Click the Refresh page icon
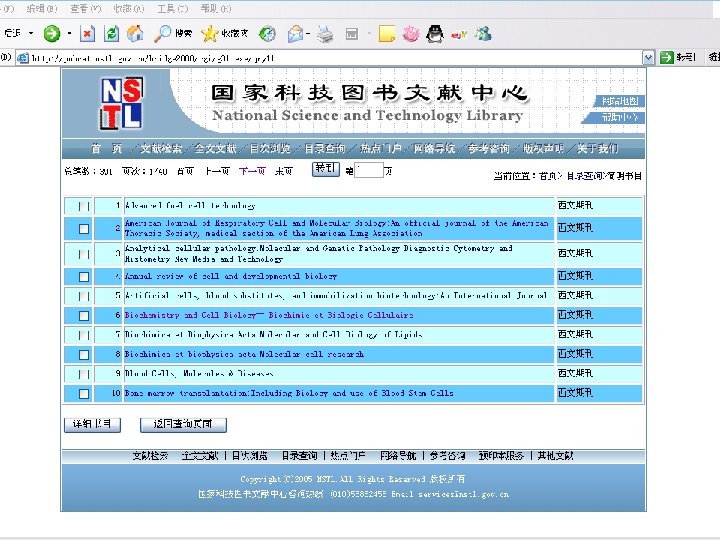The image size is (720, 540). click(x=111, y=34)
